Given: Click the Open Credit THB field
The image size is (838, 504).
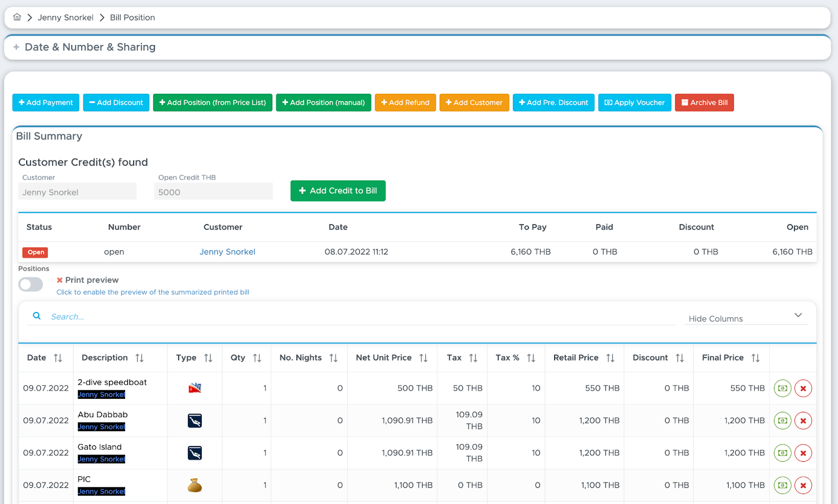Looking at the screenshot, I should (214, 192).
